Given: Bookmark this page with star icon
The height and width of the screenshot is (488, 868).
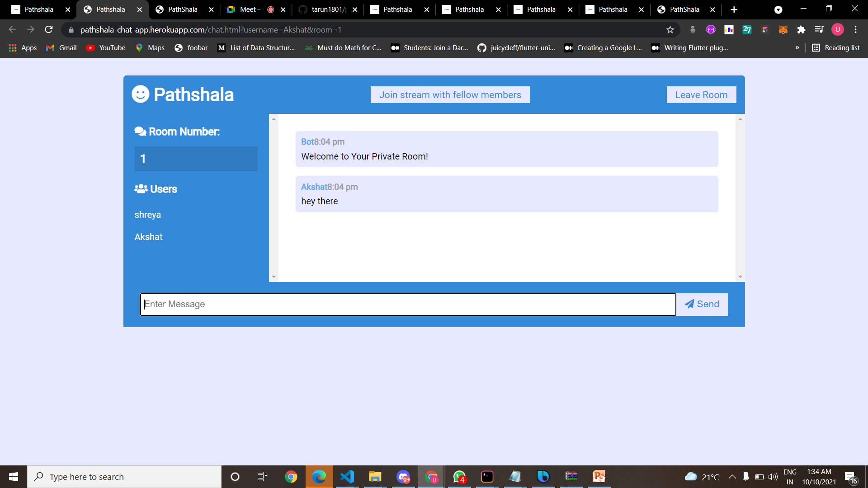Looking at the screenshot, I should coord(670,30).
